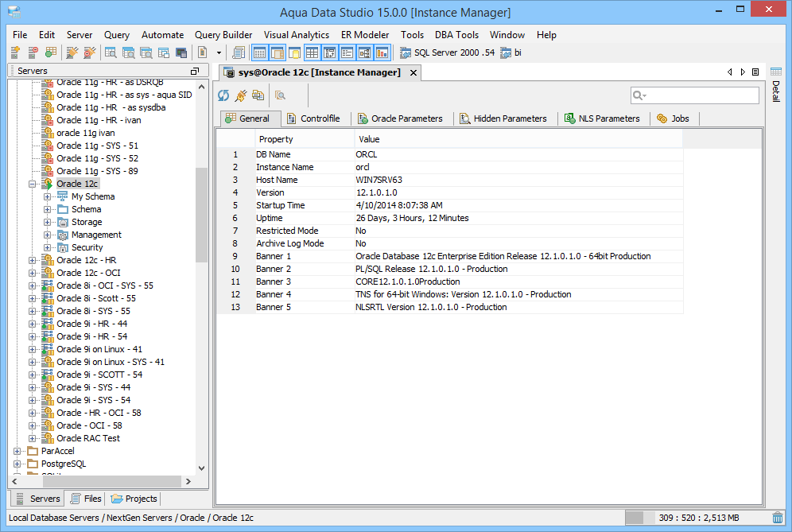Image resolution: width=792 pixels, height=532 pixels.
Task: Toggle the hierarchy diagram view button
Action: tap(365, 52)
